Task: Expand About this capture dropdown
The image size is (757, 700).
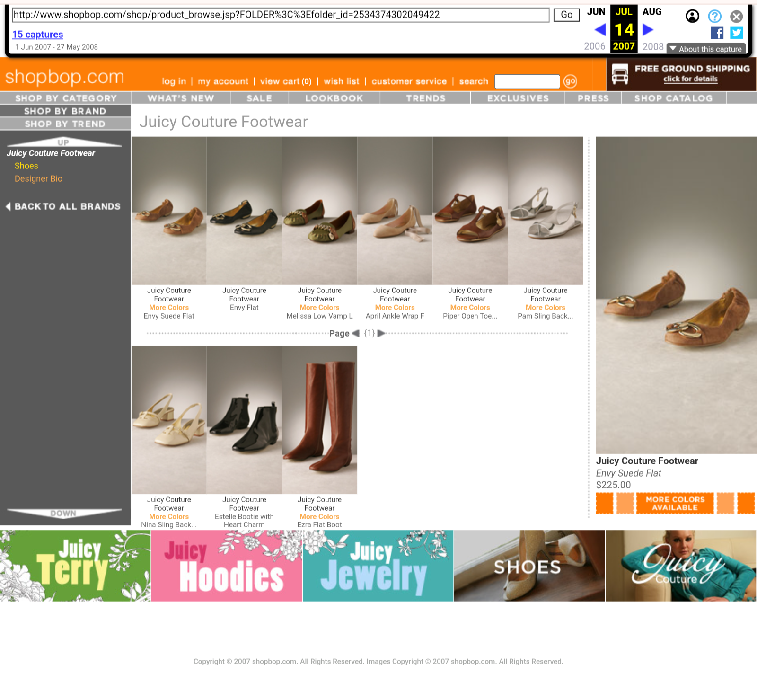Action: (x=706, y=49)
